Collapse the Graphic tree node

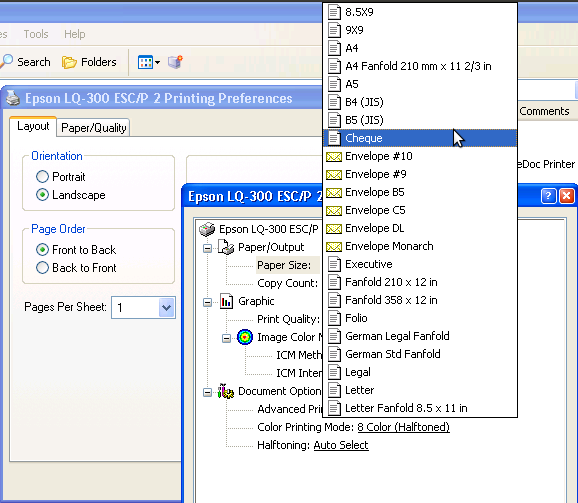click(x=208, y=302)
